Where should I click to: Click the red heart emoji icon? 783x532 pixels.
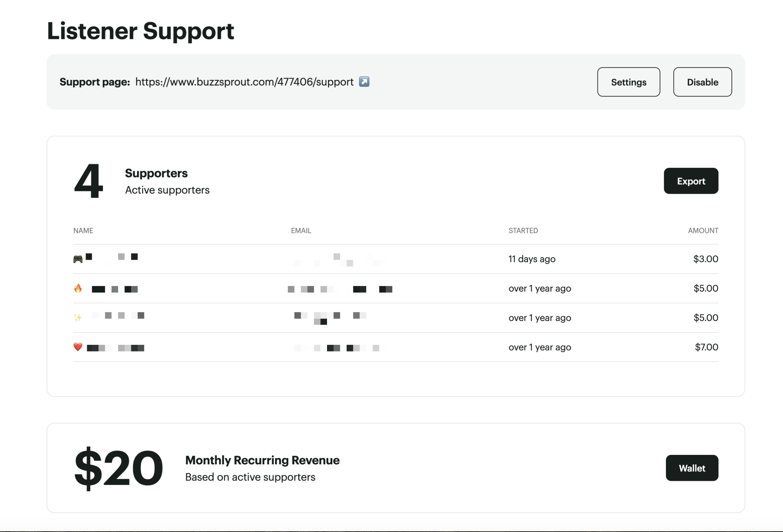point(78,347)
